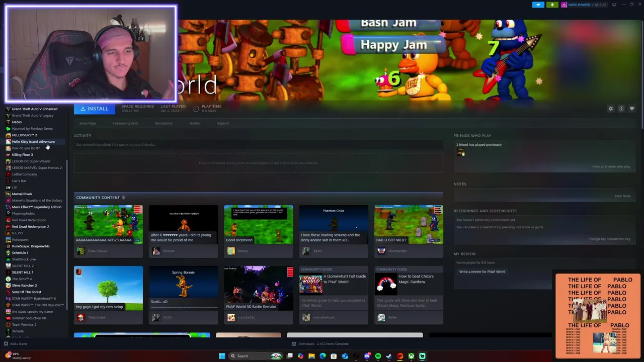Open the Community Hub tab
Image resolution: width=644 pixels, height=362 pixels.
tap(125, 123)
